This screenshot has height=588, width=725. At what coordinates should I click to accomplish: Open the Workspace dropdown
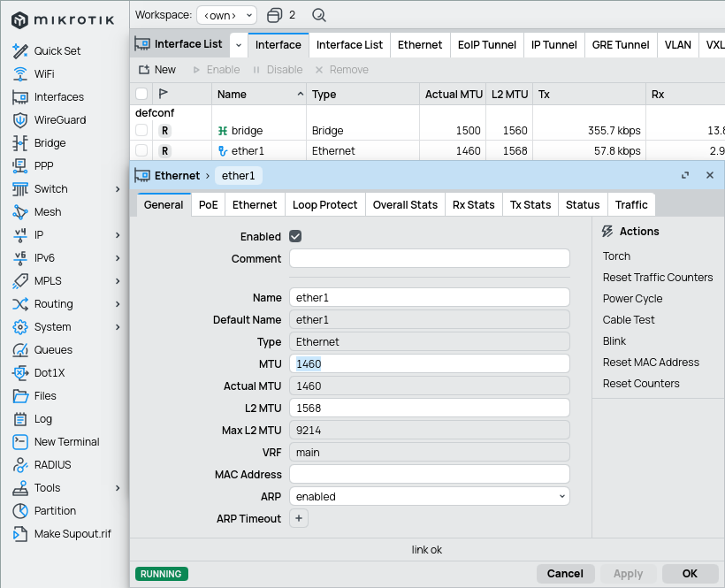(x=226, y=15)
